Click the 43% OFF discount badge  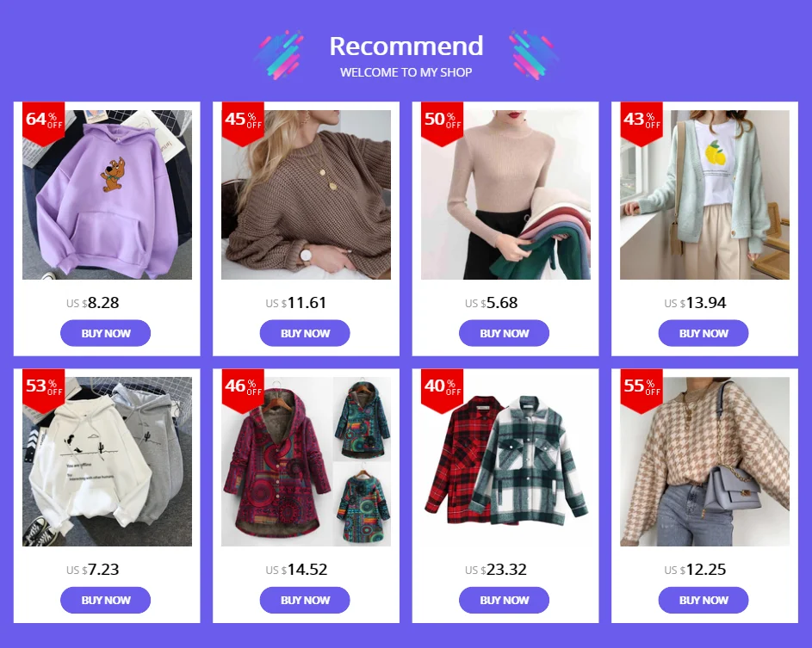(x=642, y=123)
